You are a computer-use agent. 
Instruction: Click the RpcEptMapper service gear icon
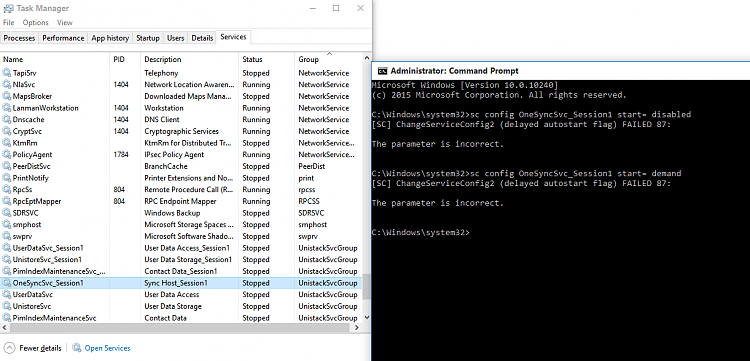tap(6, 201)
